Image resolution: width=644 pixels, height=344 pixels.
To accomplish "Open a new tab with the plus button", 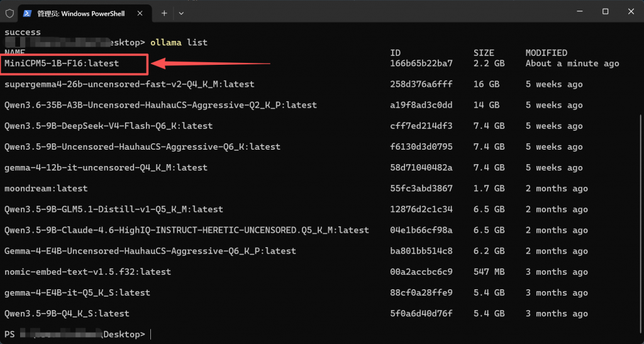I will (x=164, y=13).
